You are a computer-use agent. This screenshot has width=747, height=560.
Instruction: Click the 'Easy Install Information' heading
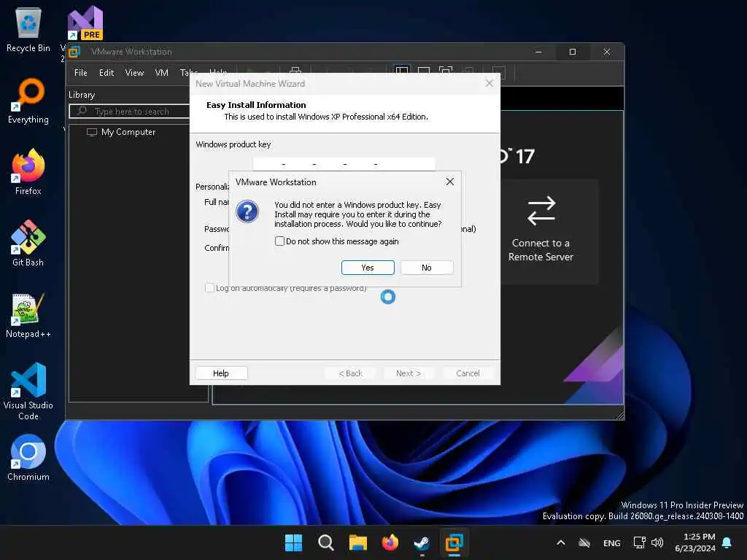[x=256, y=105]
